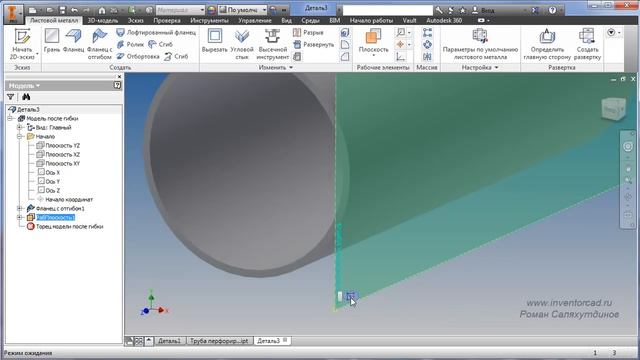Open the Вид ribbon tab
Viewport: 640px width, 360px height.
(x=287, y=20)
